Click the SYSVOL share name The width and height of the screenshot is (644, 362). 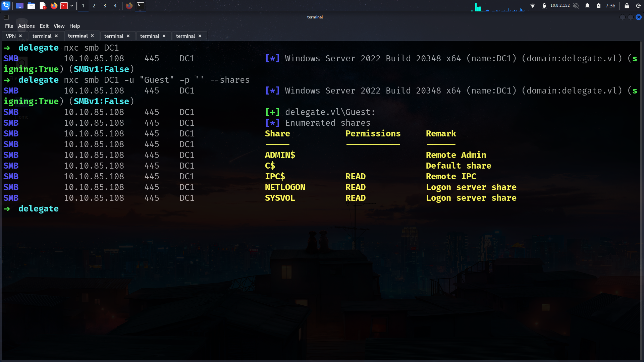point(280,198)
